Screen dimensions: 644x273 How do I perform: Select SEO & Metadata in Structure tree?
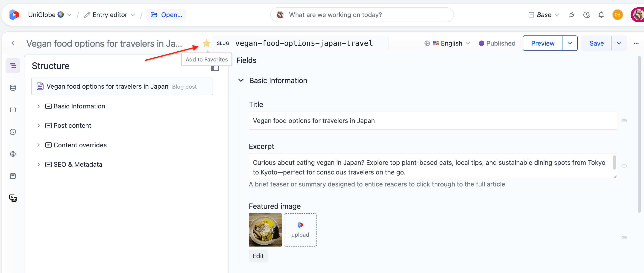pos(78,164)
